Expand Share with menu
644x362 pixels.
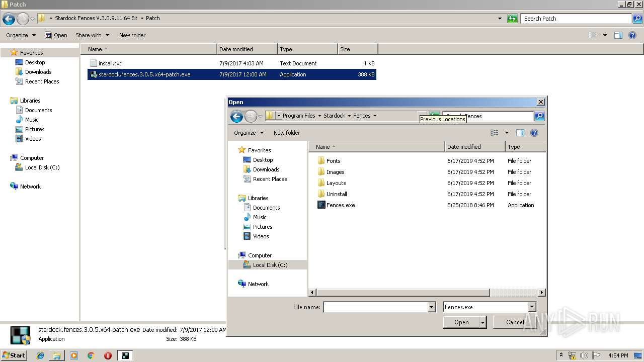click(92, 35)
